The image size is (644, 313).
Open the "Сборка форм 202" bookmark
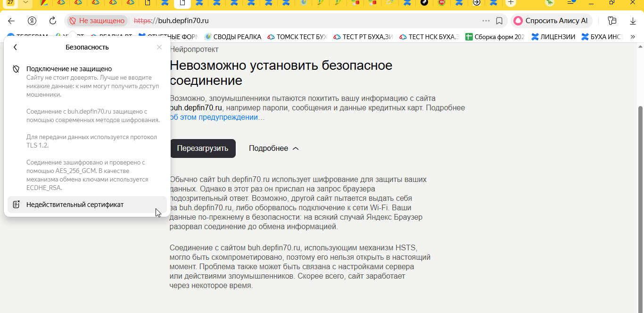495,37
